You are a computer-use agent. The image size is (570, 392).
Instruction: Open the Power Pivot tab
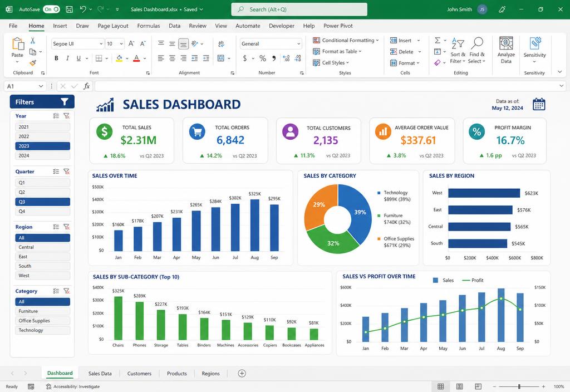338,26
